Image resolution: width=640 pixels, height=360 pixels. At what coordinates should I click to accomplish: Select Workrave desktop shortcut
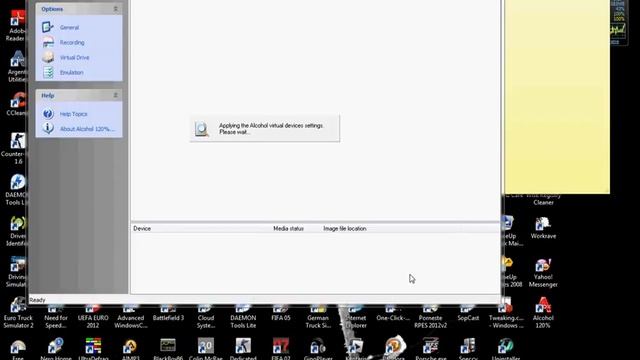pyautogui.click(x=543, y=228)
